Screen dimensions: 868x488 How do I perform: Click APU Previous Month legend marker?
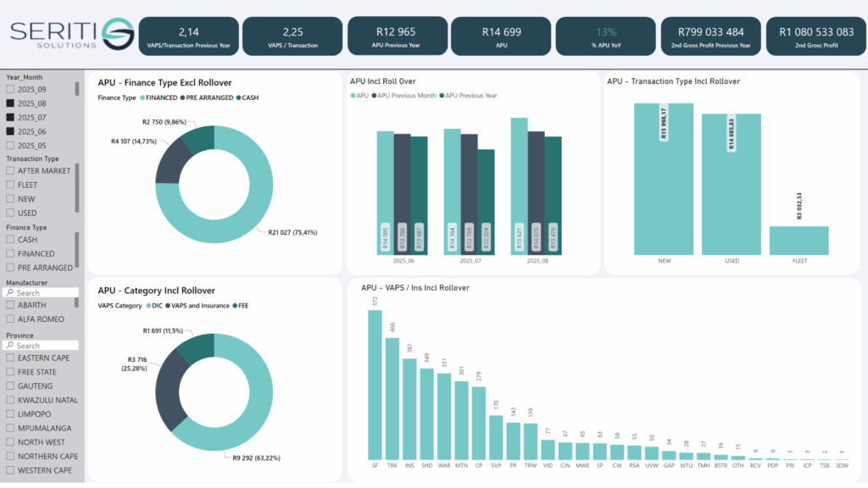point(374,96)
